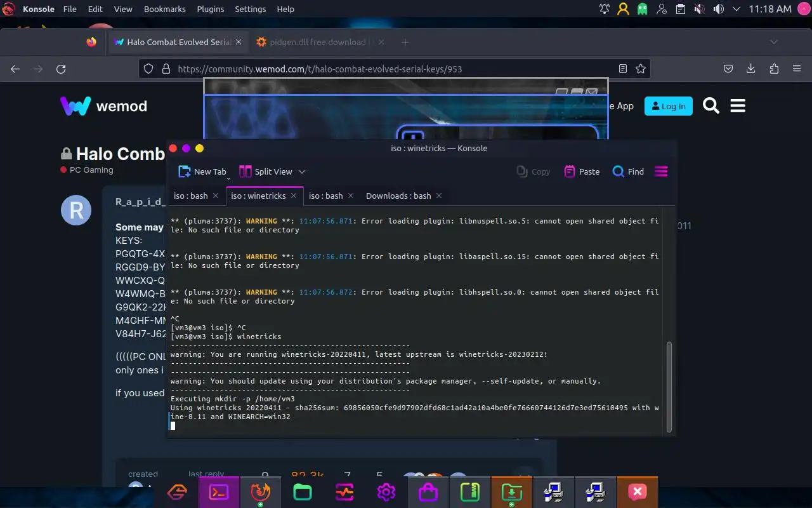This screenshot has width=812, height=508.
Task: Click the Konsole terminal scrollbar
Action: [x=669, y=385]
